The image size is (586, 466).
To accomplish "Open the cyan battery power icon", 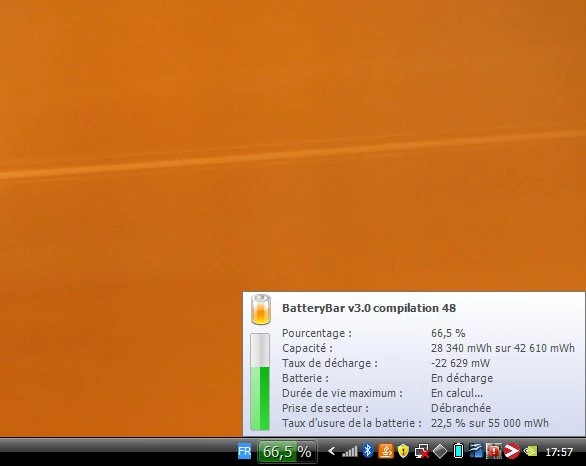I will coord(458,451).
